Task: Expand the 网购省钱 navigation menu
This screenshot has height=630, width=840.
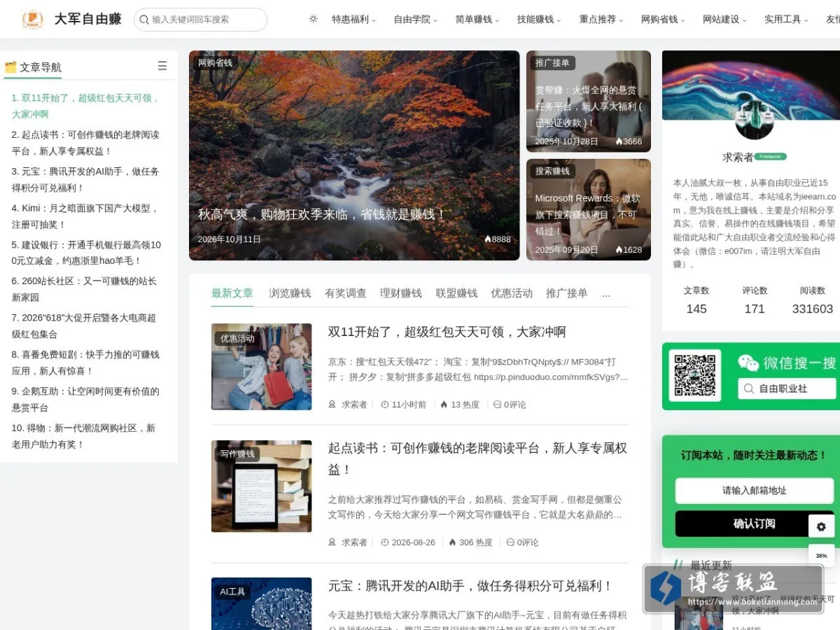Action: coord(662,20)
